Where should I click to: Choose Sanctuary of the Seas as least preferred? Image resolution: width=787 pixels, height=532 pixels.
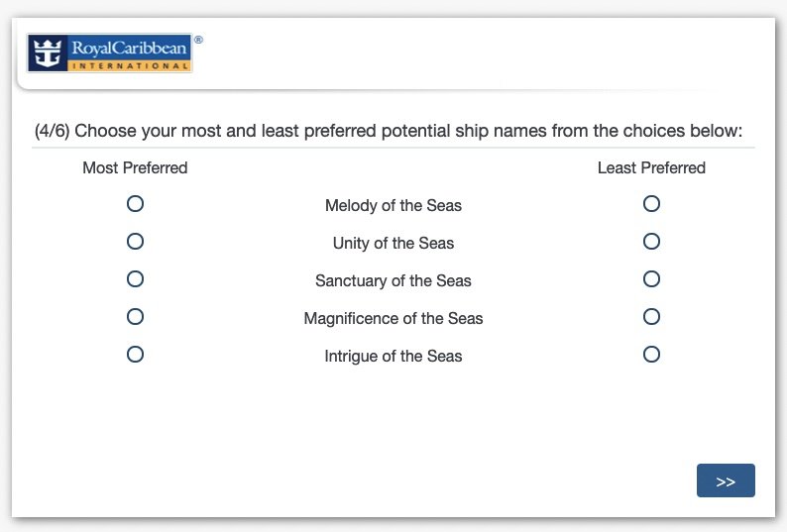pos(651,279)
